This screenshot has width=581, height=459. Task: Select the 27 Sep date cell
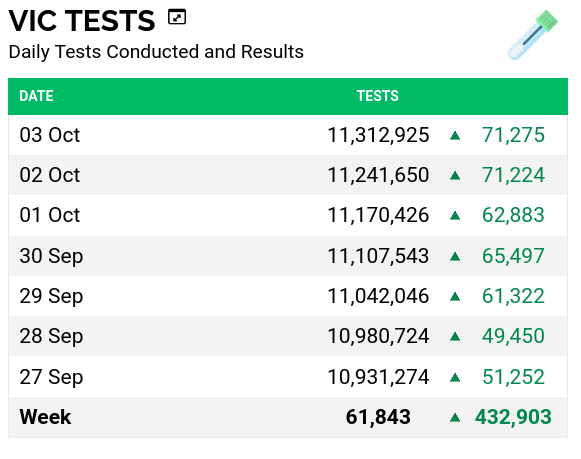pyautogui.click(x=51, y=377)
